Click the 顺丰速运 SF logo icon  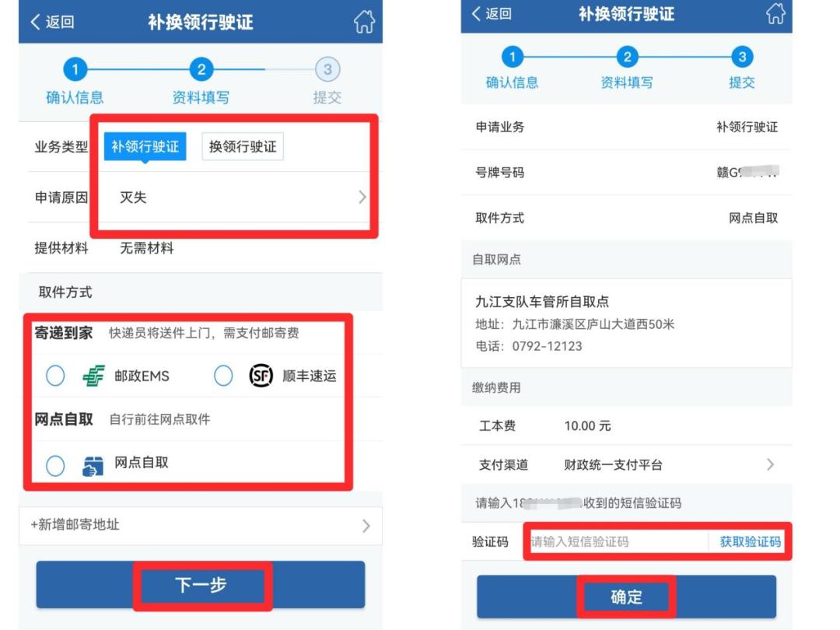[x=261, y=376]
